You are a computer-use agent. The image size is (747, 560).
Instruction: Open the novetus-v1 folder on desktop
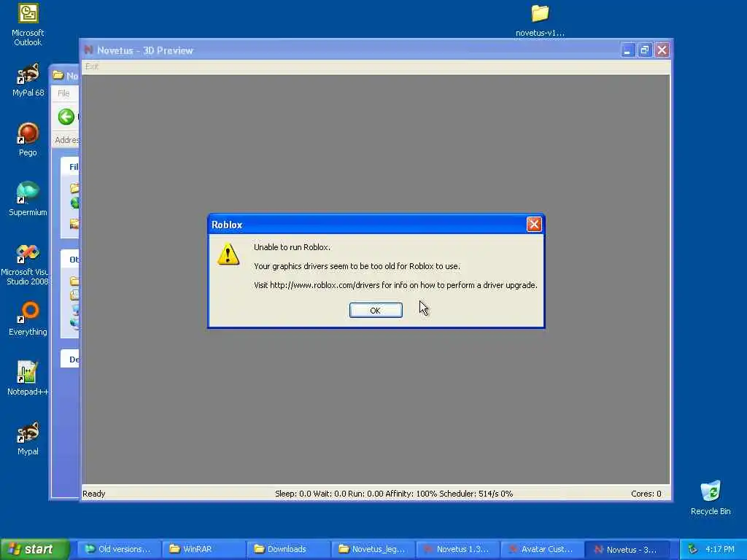pyautogui.click(x=540, y=20)
